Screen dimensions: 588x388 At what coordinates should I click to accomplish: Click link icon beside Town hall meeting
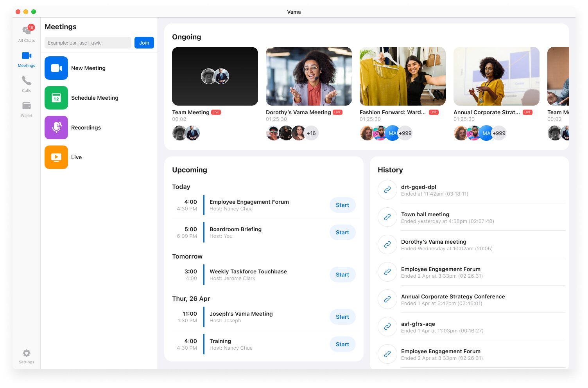387,217
